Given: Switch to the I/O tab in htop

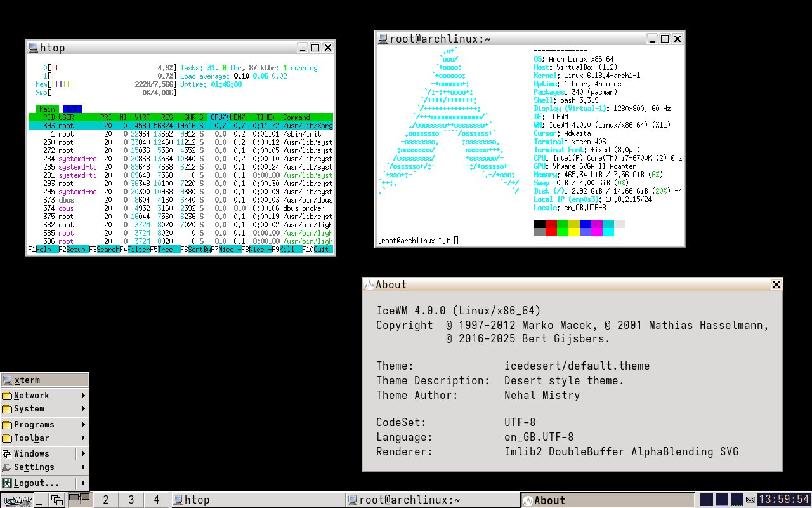Looking at the screenshot, I should click(72, 109).
